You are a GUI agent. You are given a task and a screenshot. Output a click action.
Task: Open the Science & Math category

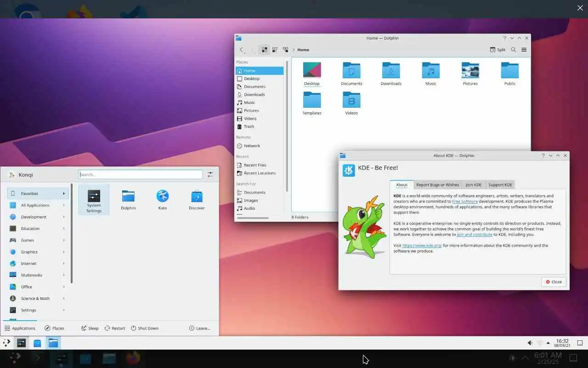38,299
